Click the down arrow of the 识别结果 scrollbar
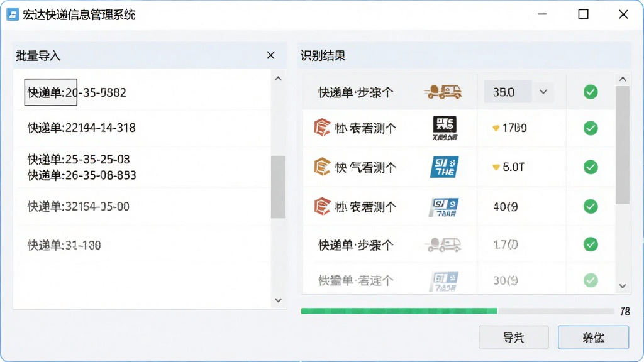This screenshot has height=362, width=644. coord(623,286)
